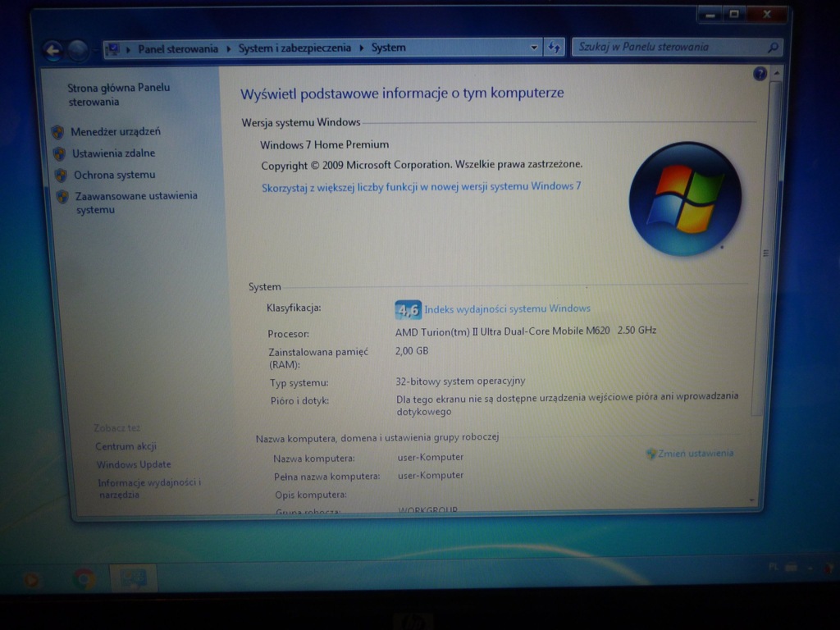The height and width of the screenshot is (630, 840).
Task: Open the media player icon on the taskbar
Action: 32,580
